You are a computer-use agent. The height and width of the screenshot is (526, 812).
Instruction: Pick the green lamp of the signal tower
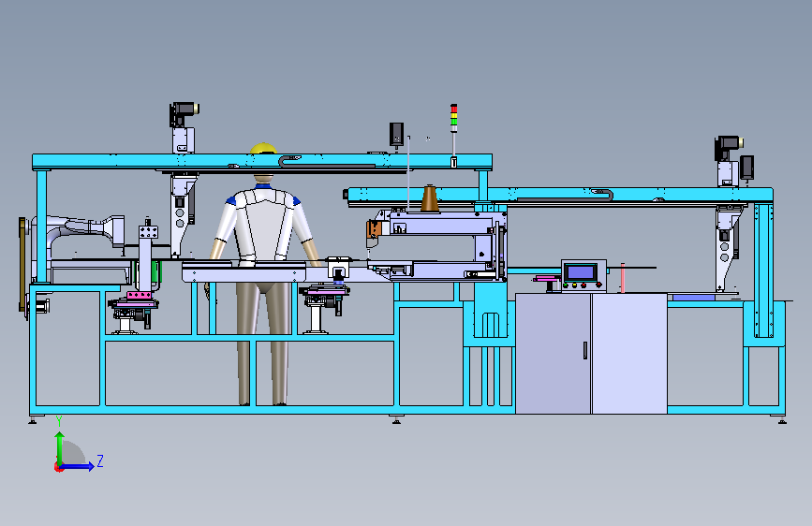click(453, 122)
